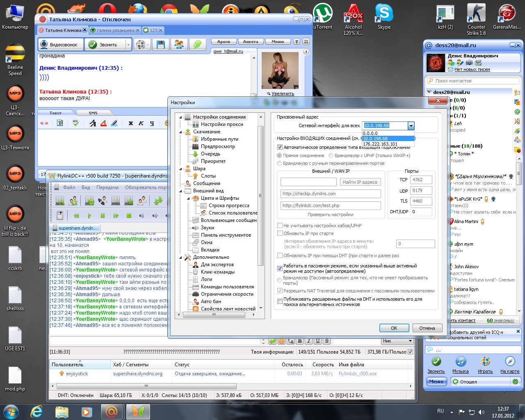The width and height of the screenshot is (525, 420).
Task: Click the floppy disk save icon in chat
Action: point(160,45)
